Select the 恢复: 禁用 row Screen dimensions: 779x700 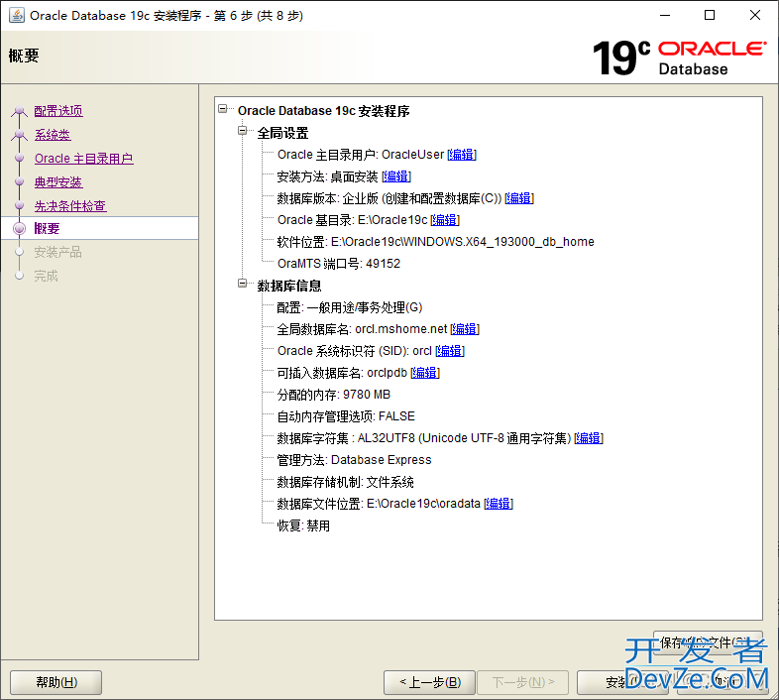[x=303, y=525]
